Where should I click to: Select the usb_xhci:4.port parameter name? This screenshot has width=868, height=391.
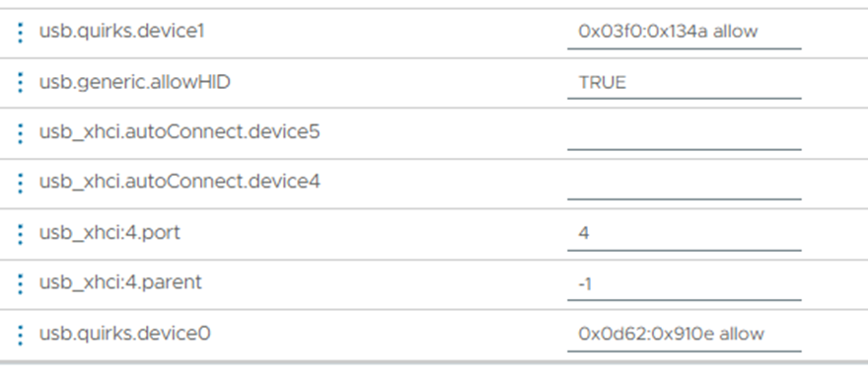pos(109,233)
